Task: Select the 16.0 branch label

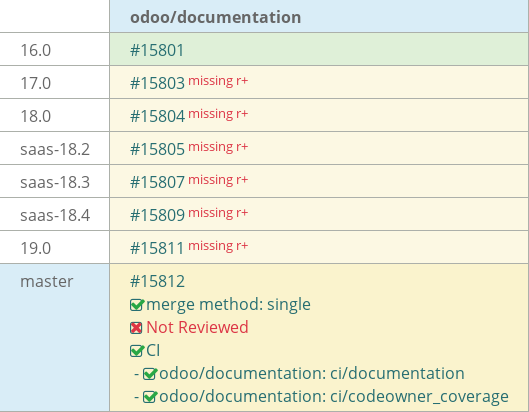Action: pyautogui.click(x=35, y=50)
